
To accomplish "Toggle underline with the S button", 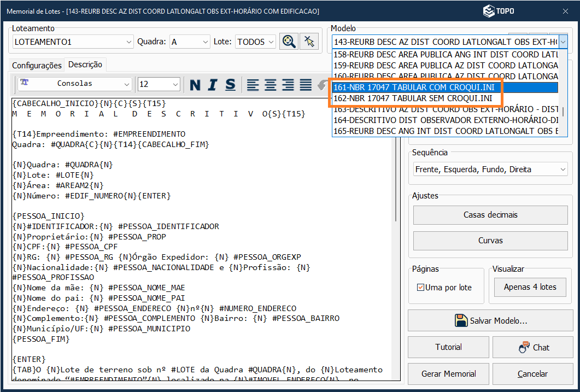I will coord(230,85).
